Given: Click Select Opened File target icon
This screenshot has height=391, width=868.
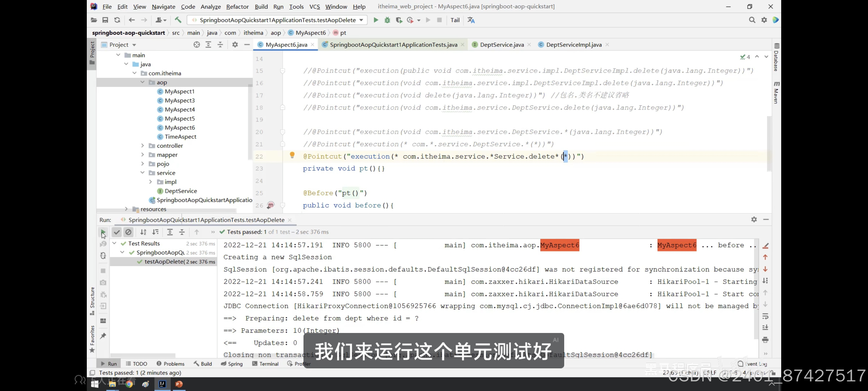Looking at the screenshot, I should pyautogui.click(x=197, y=45).
